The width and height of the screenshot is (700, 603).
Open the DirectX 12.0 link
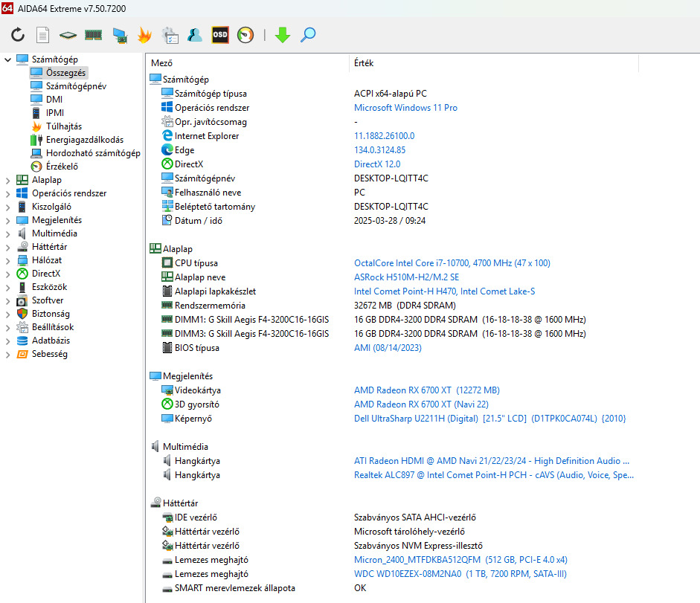[377, 164]
